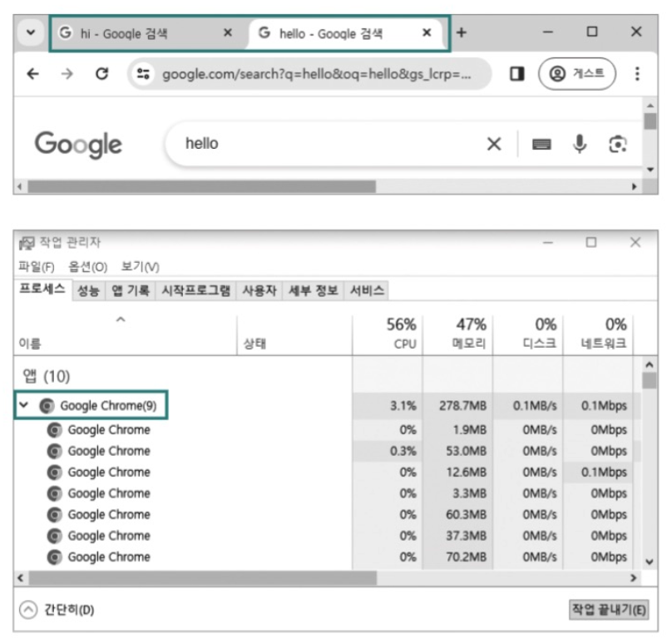Close the 'hello - Google 검색' tab
Image resolution: width=672 pixels, height=644 pixels.
[x=427, y=32]
